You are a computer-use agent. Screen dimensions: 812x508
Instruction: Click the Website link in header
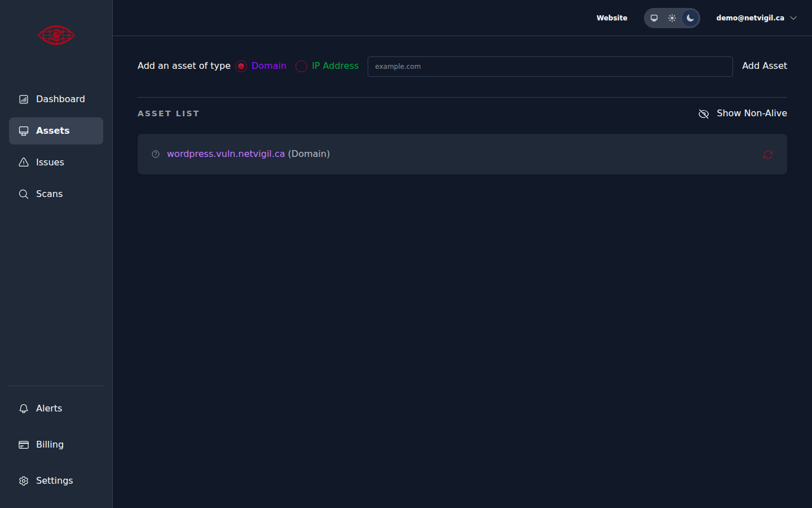[612, 18]
